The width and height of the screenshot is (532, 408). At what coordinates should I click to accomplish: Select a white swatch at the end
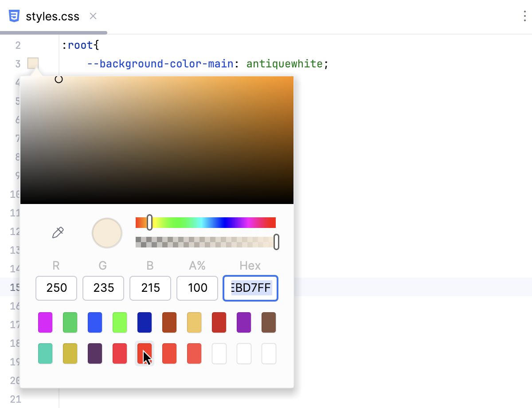pyautogui.click(x=268, y=353)
